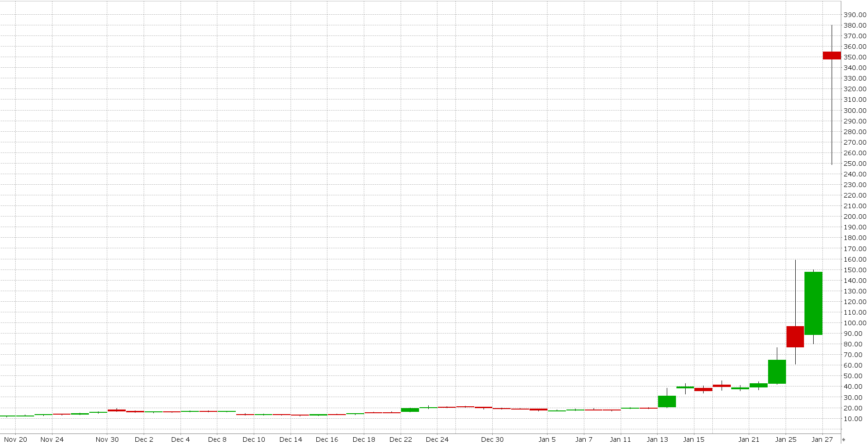Select the green Jan 13 candlestick body
Viewport: 868px width, 445px height.
tap(667, 401)
